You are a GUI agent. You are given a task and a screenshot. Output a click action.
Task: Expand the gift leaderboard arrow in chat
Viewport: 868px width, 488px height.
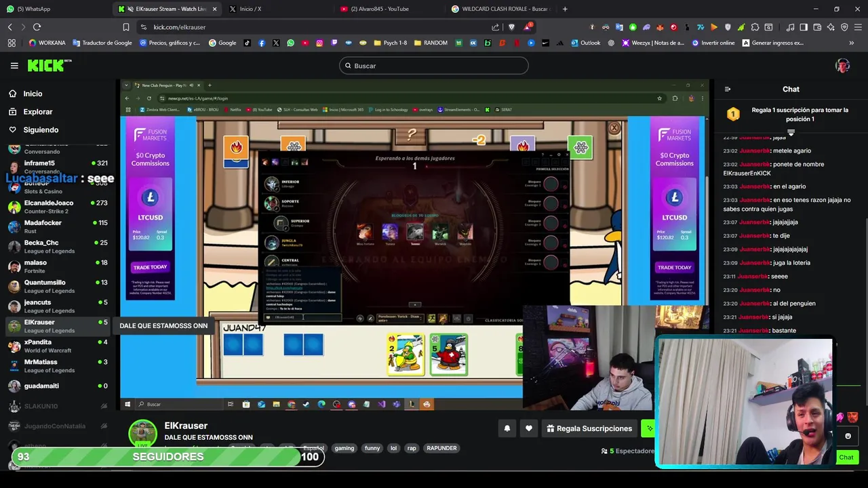coord(791,132)
